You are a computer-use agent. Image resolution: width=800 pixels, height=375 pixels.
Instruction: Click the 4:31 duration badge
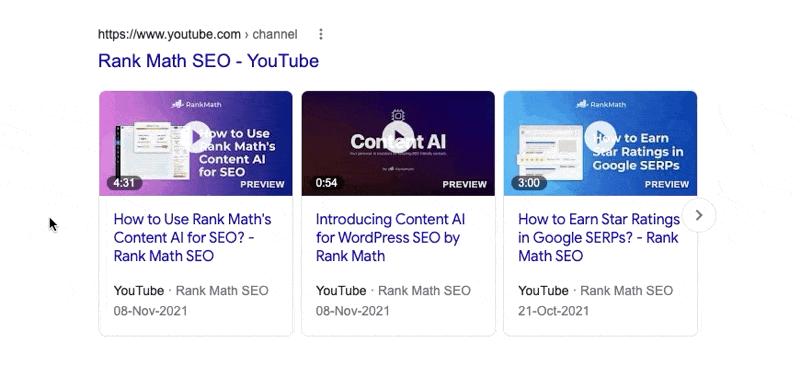(124, 183)
